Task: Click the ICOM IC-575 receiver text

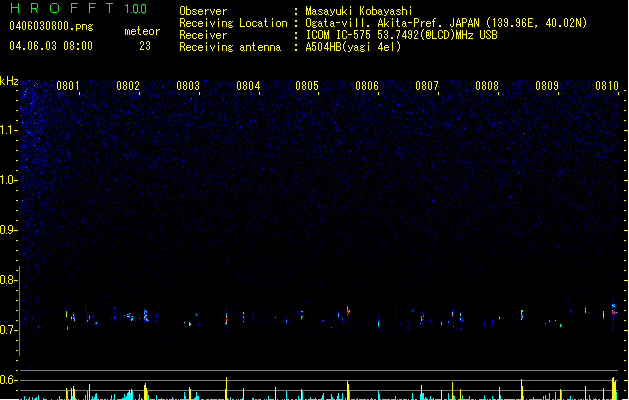Action: point(401,35)
